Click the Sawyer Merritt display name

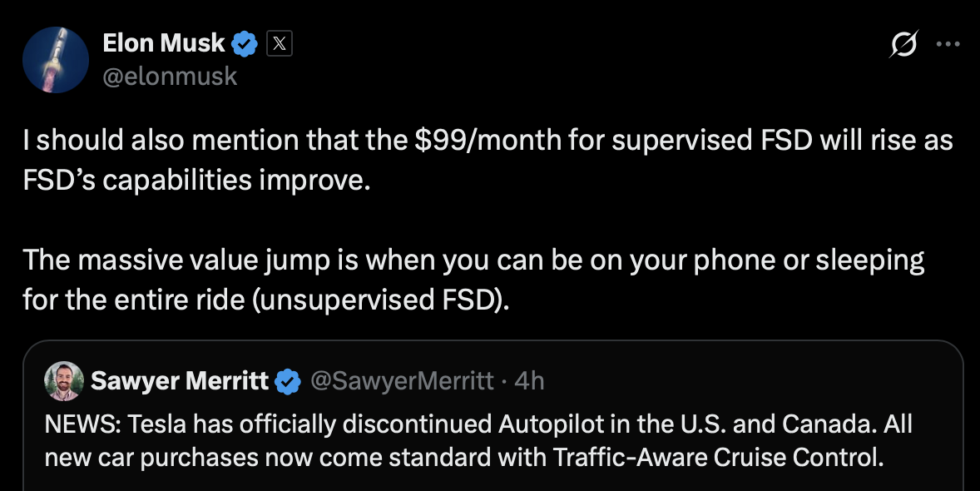(180, 381)
